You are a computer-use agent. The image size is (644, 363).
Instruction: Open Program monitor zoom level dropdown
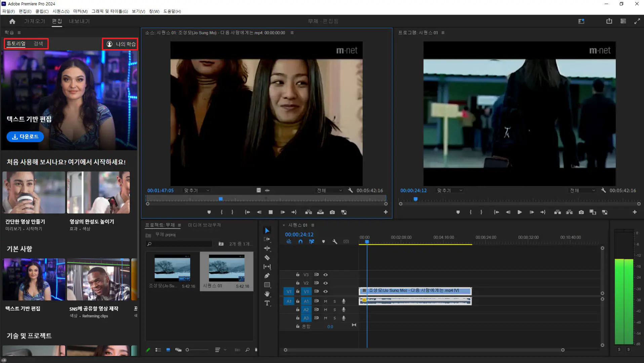pos(449,190)
